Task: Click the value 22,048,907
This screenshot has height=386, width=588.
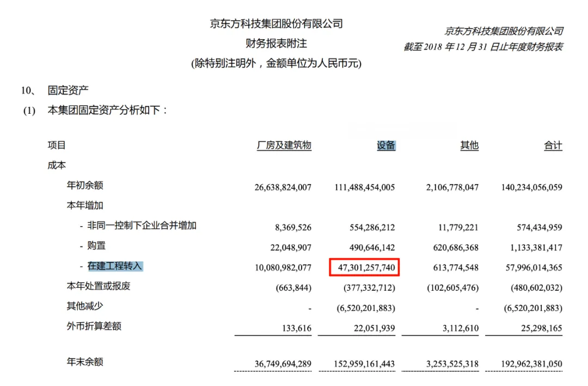Action: [291, 248]
